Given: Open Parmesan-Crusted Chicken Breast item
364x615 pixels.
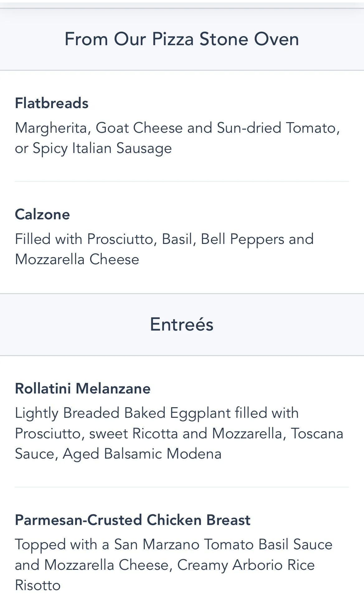Looking at the screenshot, I should (132, 520).
